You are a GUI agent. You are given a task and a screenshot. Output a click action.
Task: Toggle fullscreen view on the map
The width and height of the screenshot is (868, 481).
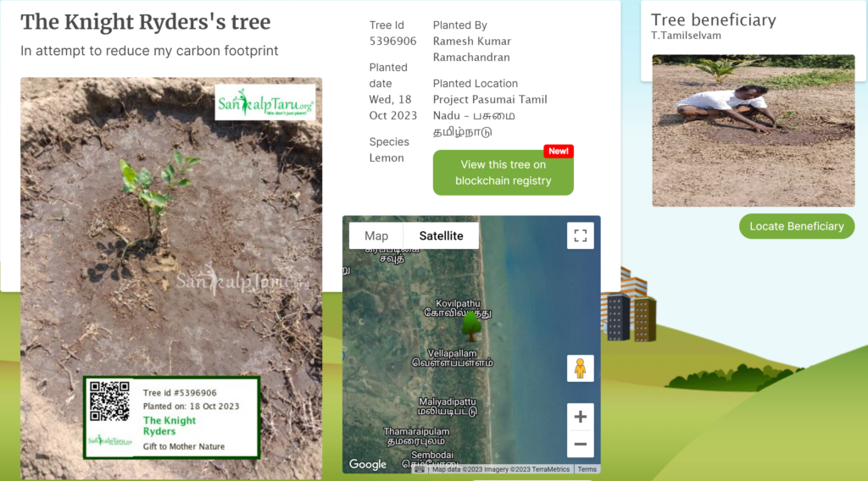point(580,235)
